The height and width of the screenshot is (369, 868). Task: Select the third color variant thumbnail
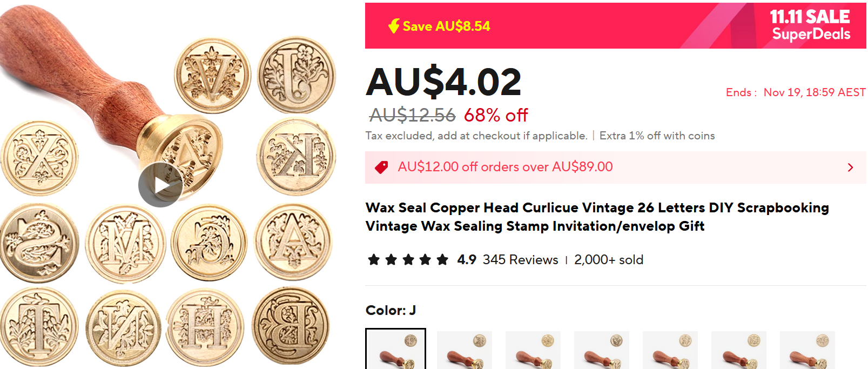533,350
